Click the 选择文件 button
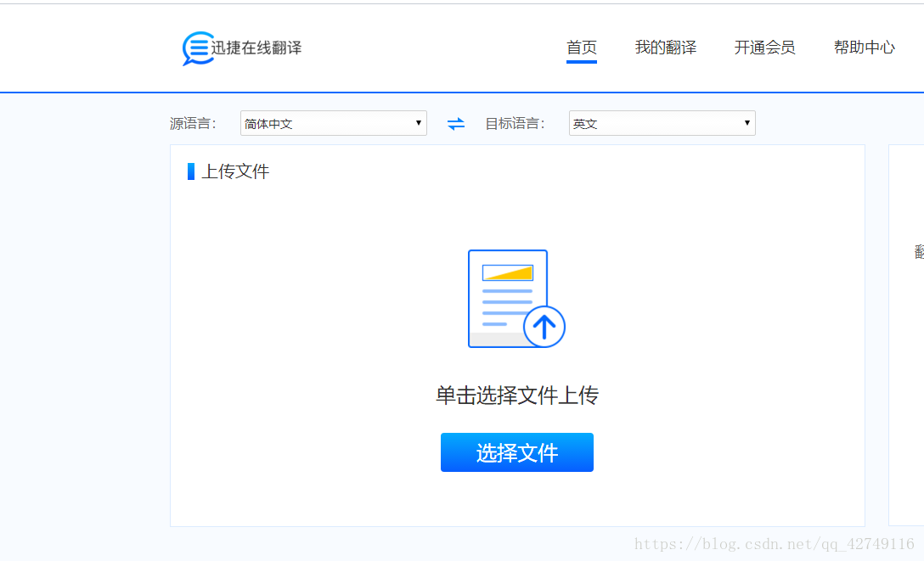 point(517,452)
